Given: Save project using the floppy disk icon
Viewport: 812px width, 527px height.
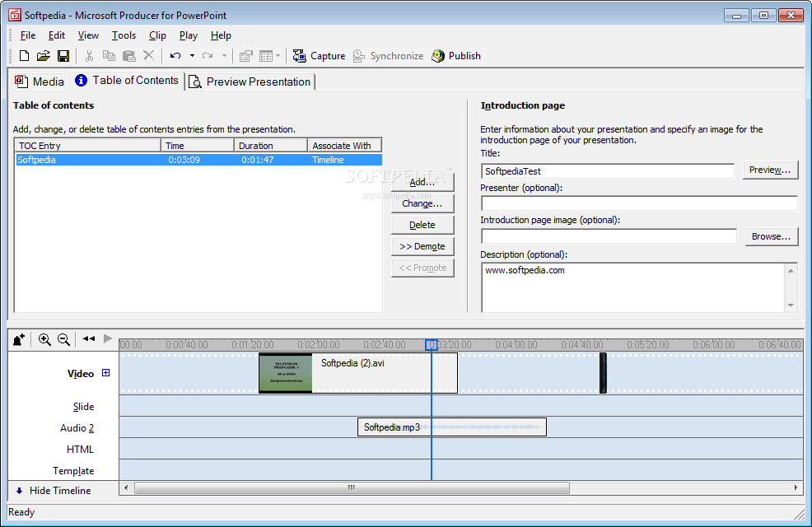Looking at the screenshot, I should (63, 56).
